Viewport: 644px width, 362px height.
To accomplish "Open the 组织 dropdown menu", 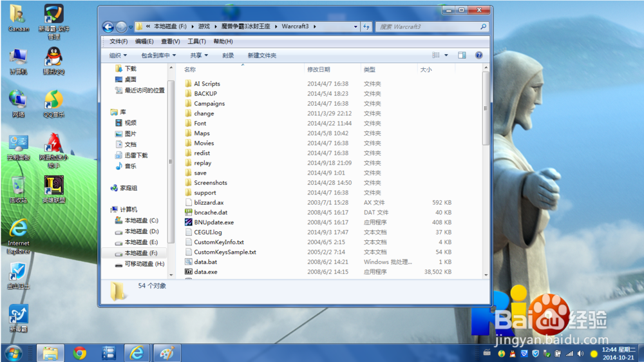I will coord(118,55).
